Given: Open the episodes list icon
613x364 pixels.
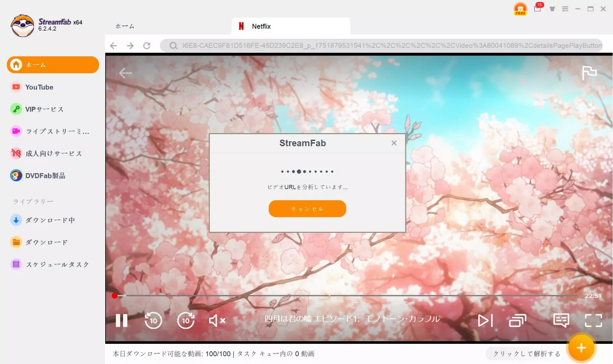Looking at the screenshot, I should tap(518, 321).
